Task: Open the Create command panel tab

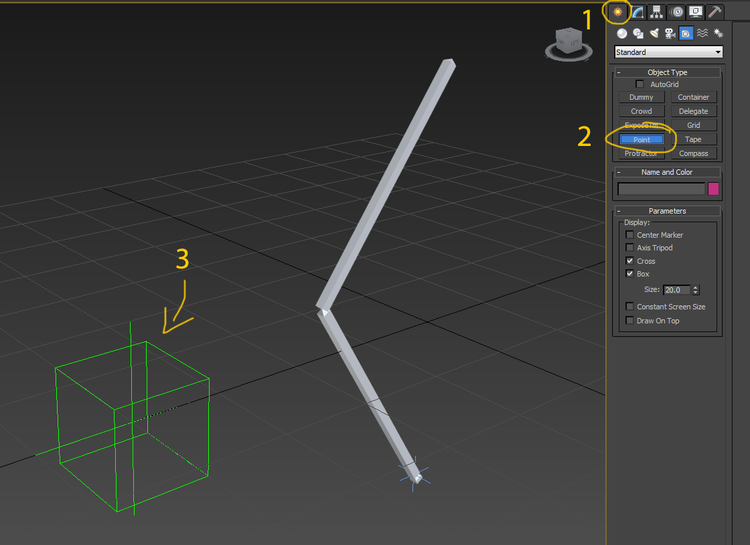Action: coord(618,12)
